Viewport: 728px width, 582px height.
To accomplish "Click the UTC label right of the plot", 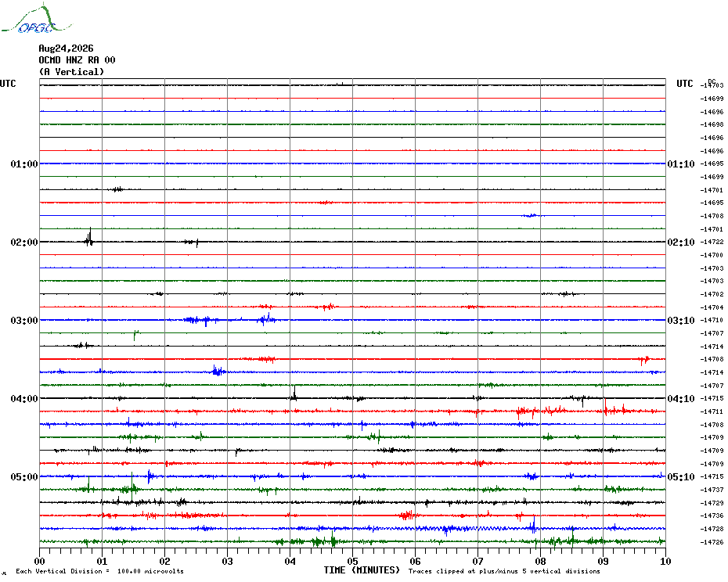I will point(684,84).
